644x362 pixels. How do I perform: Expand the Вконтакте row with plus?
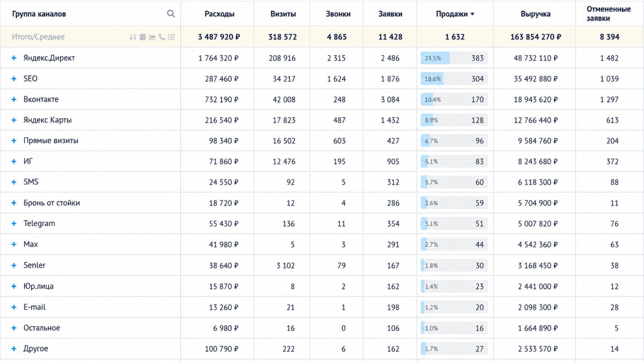[x=14, y=99]
